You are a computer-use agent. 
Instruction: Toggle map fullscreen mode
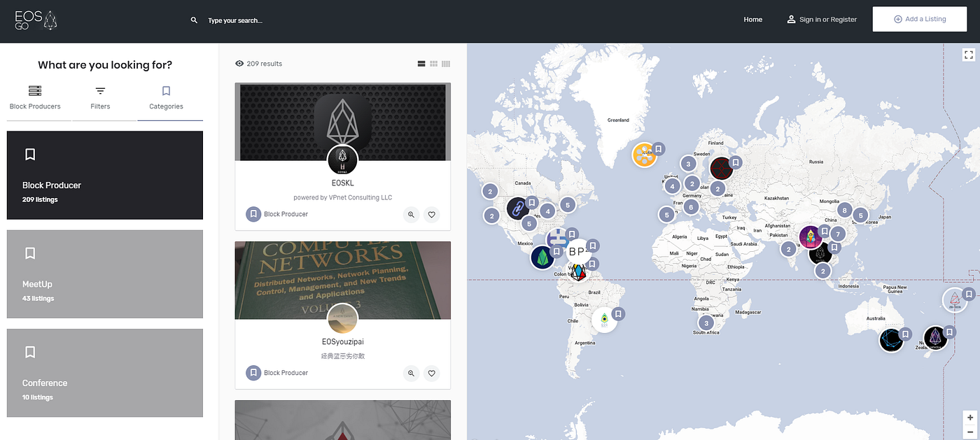coord(969,55)
